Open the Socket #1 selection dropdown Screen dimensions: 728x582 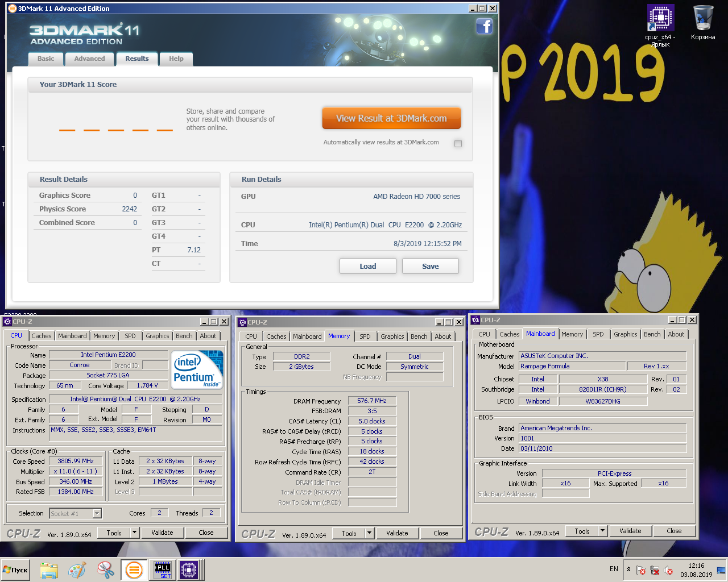[97, 513]
